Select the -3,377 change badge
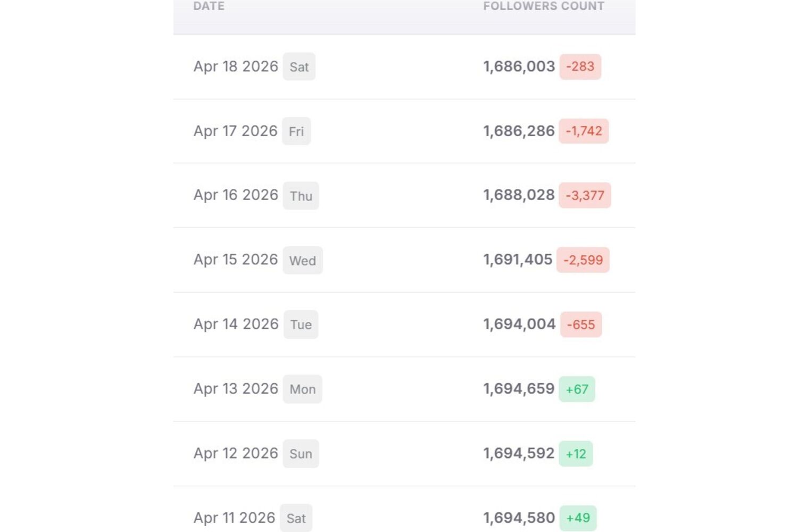This screenshot has height=532, width=798. 585,196
